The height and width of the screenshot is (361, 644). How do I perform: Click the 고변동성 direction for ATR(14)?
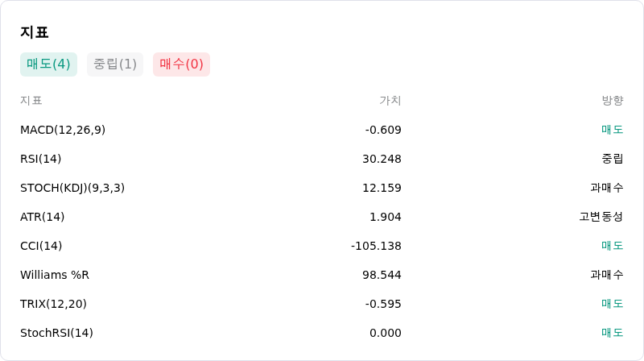tap(601, 217)
